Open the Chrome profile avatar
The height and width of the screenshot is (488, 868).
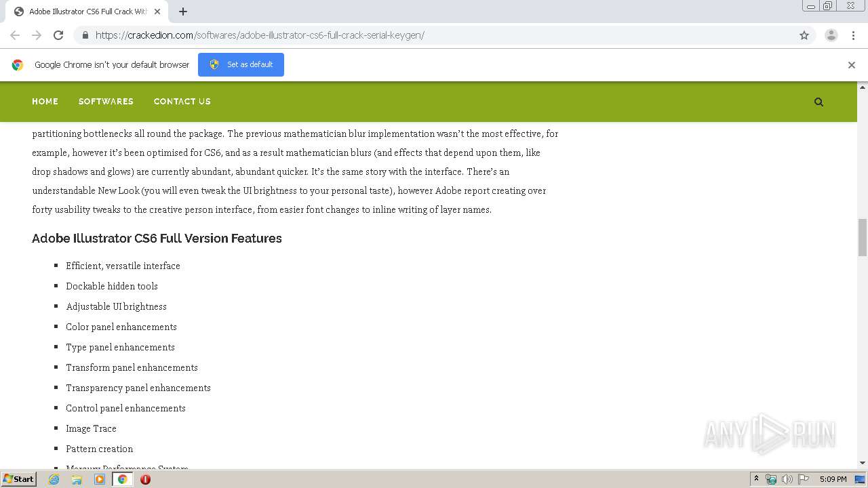(x=831, y=35)
